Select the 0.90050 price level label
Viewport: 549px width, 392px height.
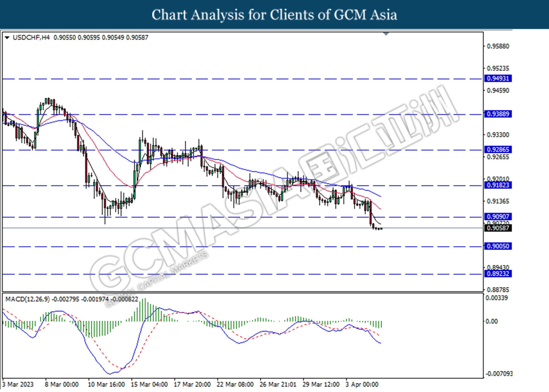click(498, 246)
